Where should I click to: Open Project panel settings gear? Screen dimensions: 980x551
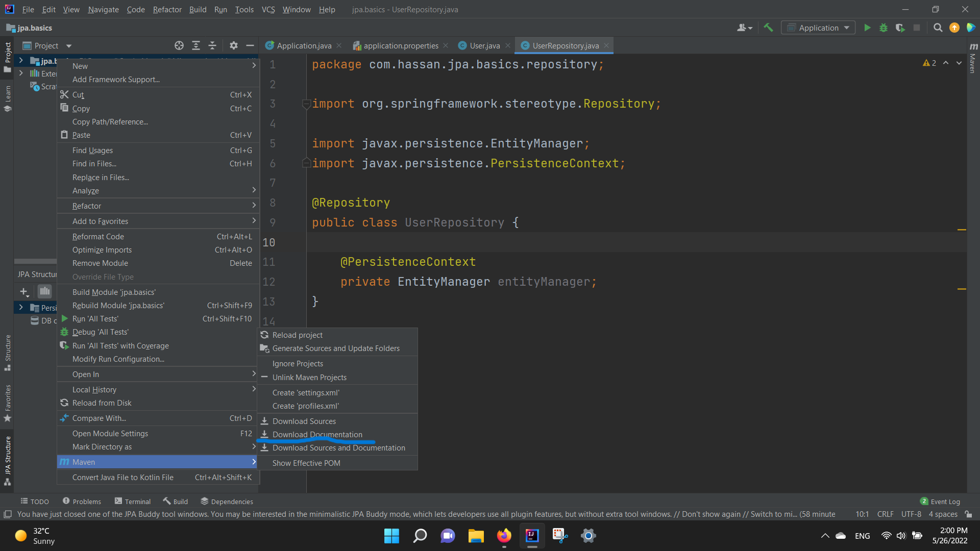[x=234, y=46]
